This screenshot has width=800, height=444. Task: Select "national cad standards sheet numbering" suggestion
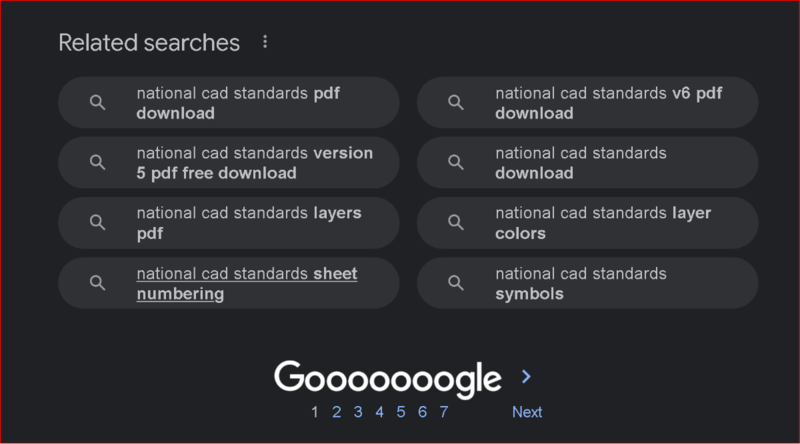point(246,284)
